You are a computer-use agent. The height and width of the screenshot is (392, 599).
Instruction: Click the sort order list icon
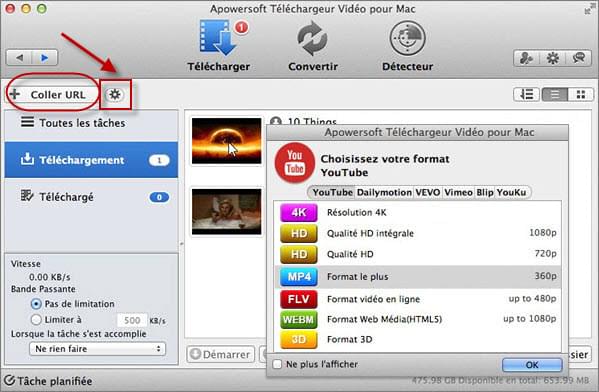pyautogui.click(x=526, y=94)
